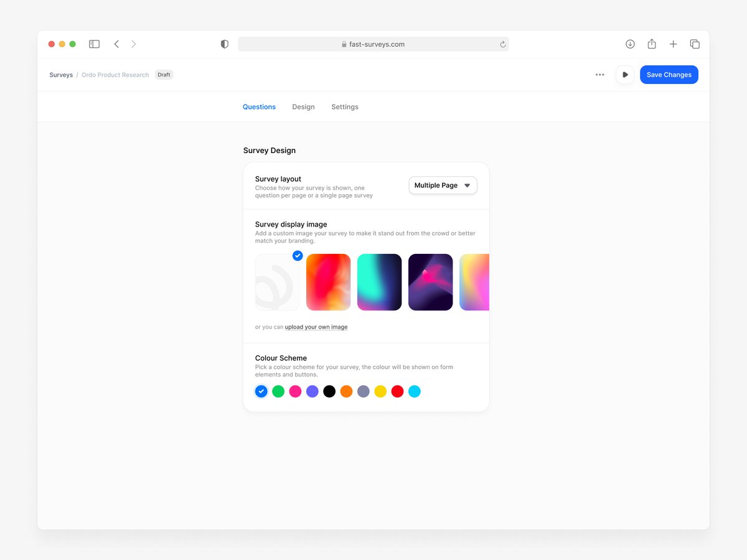The image size is (747, 560).
Task: Click the browser share icon
Action: 652,44
